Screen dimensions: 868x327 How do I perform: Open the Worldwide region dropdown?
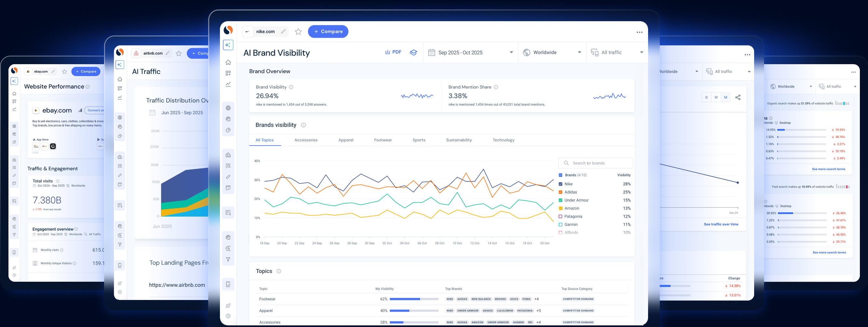(552, 52)
